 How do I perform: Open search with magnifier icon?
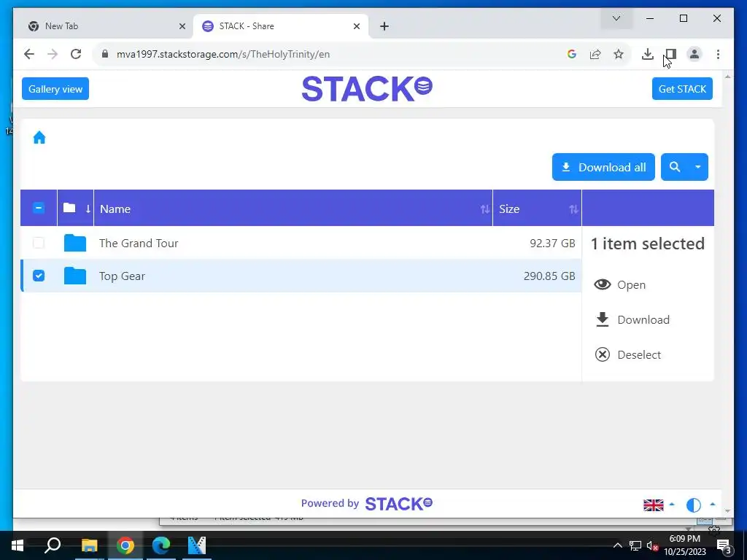(x=675, y=167)
